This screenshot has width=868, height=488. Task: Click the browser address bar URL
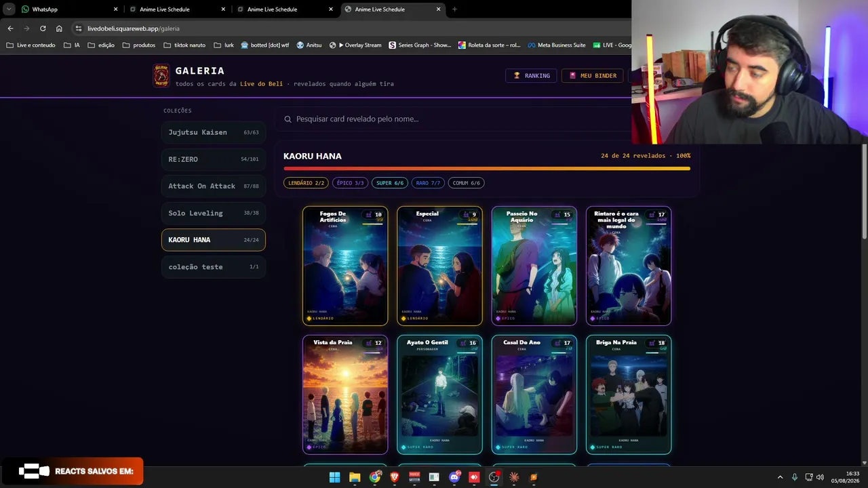coord(134,28)
